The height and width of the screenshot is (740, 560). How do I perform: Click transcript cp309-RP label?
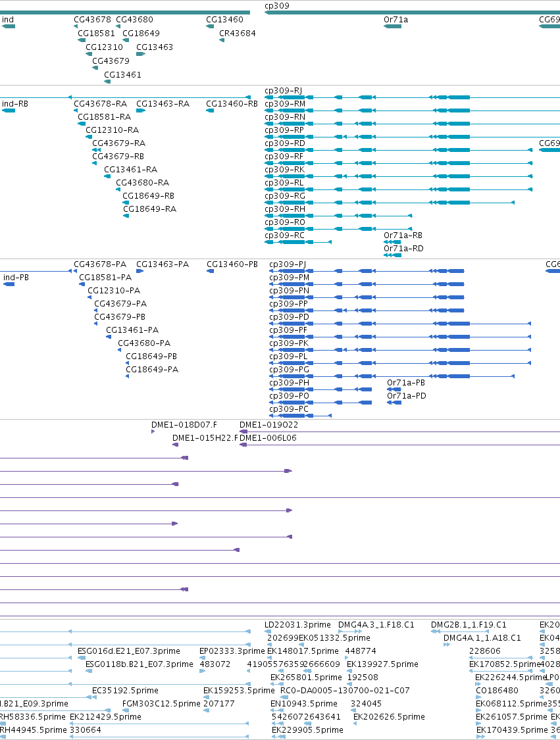point(284,130)
